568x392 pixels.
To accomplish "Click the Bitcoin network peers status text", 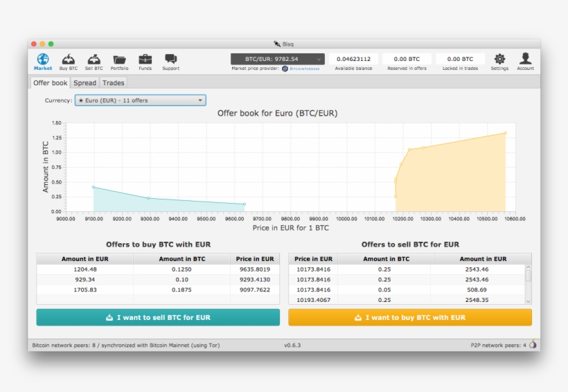I will tap(125, 346).
